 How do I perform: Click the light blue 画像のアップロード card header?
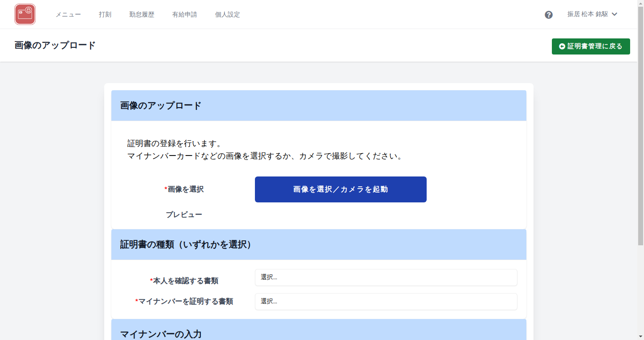(319, 105)
